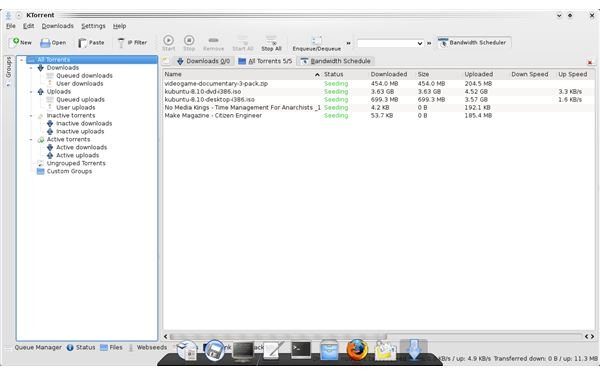This screenshot has height=369, width=600.
Task: Launch Firefox from the dock
Action: 357,349
